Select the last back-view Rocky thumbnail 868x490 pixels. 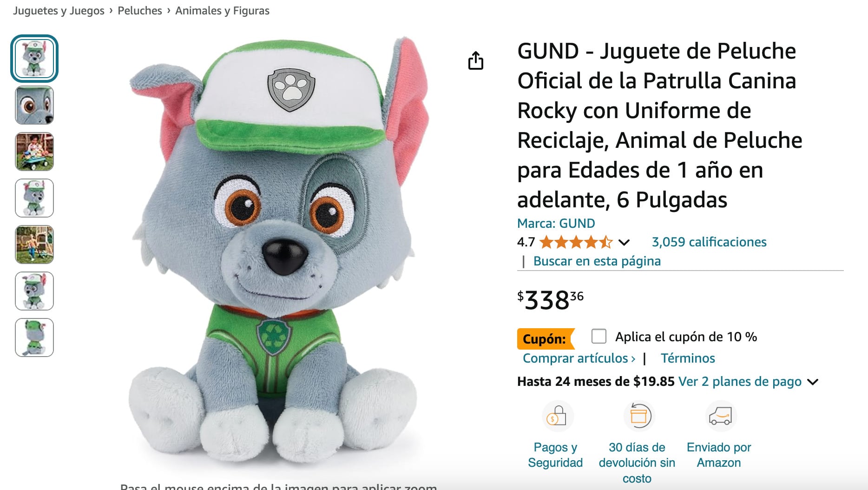click(34, 338)
